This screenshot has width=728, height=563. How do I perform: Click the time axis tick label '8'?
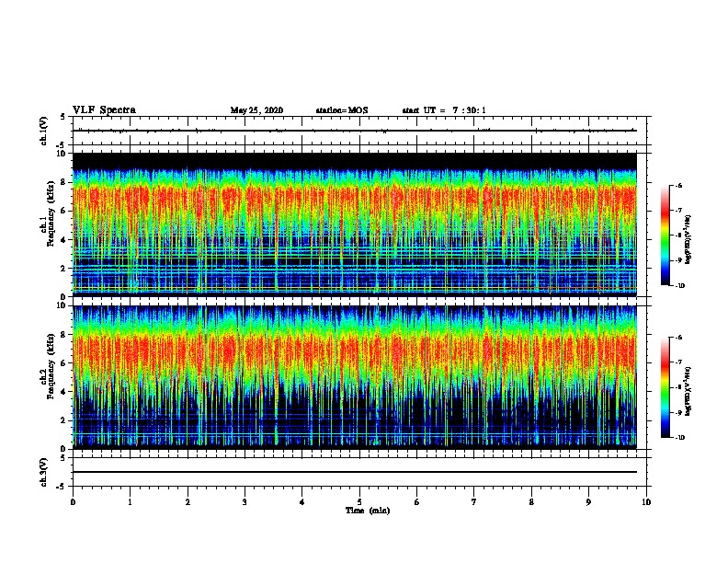(531, 502)
